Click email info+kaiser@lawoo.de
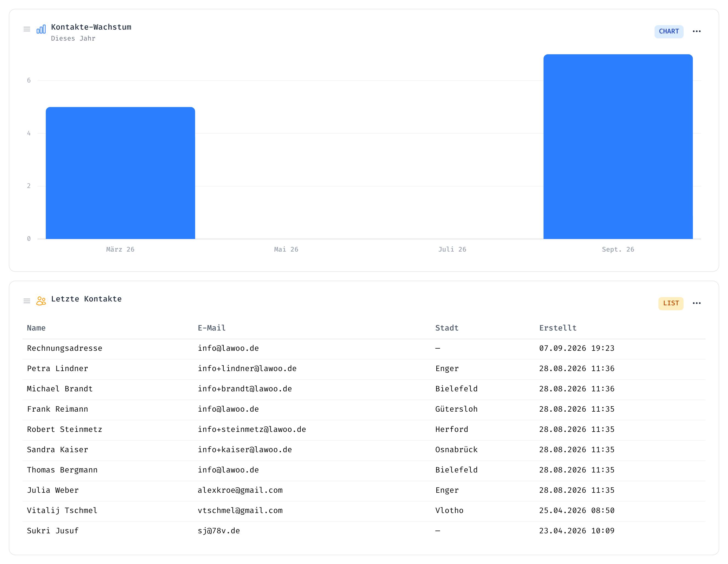 pyautogui.click(x=245, y=450)
